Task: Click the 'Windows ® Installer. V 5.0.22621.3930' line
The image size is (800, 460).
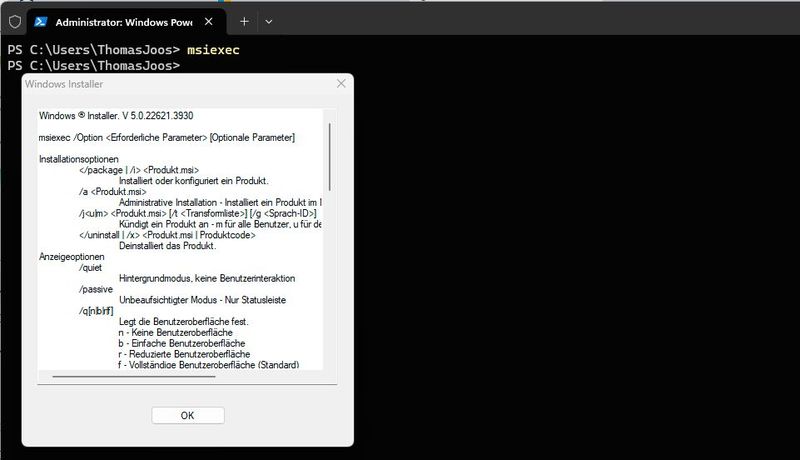Action: 116,116
